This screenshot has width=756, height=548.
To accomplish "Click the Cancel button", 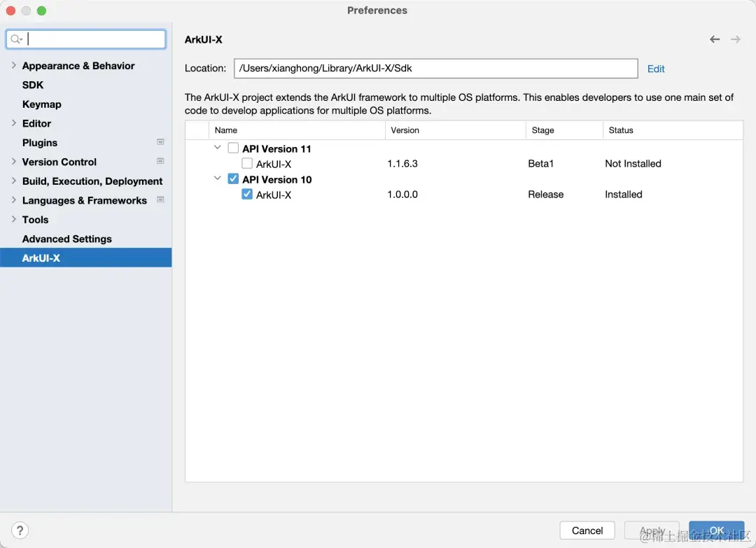I will [x=587, y=531].
